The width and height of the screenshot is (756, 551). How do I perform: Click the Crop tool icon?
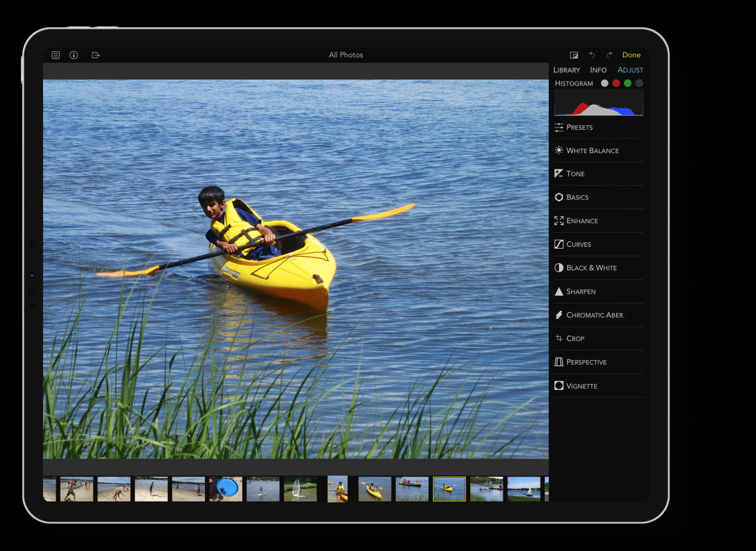(559, 338)
